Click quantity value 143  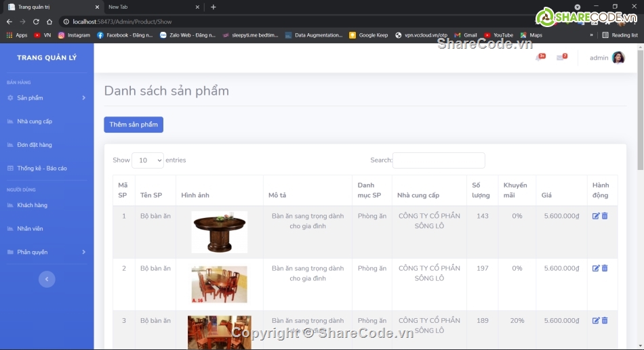click(482, 216)
